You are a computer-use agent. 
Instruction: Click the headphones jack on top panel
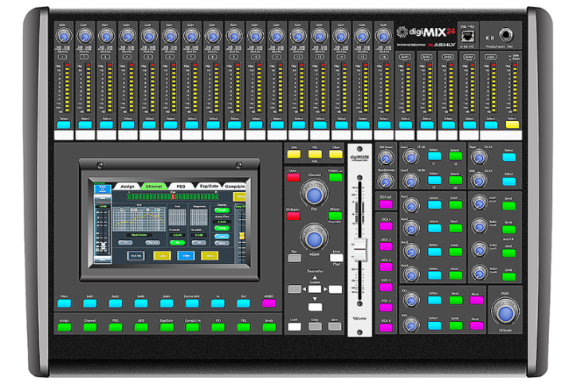[506, 34]
